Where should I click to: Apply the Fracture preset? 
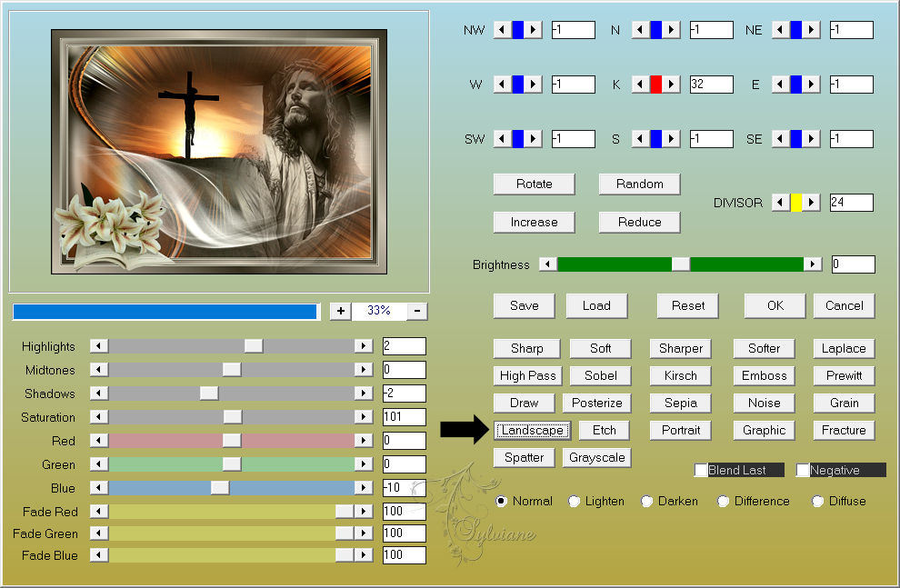click(x=844, y=430)
